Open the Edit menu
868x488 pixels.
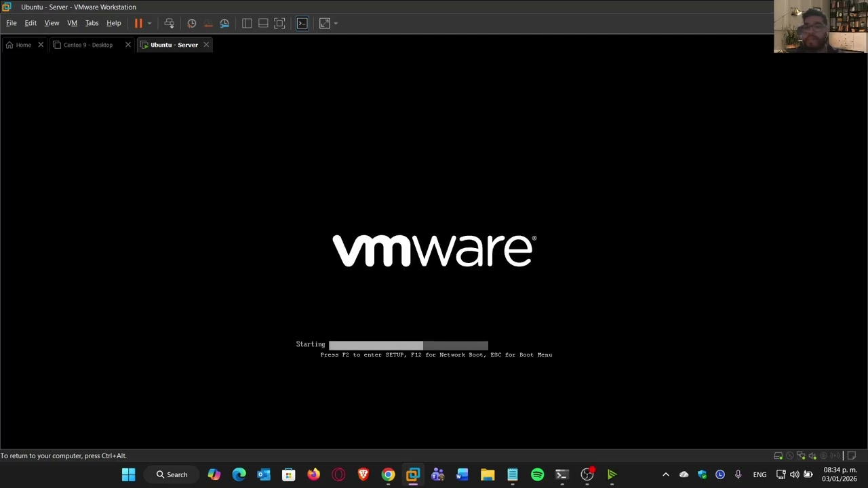(31, 23)
